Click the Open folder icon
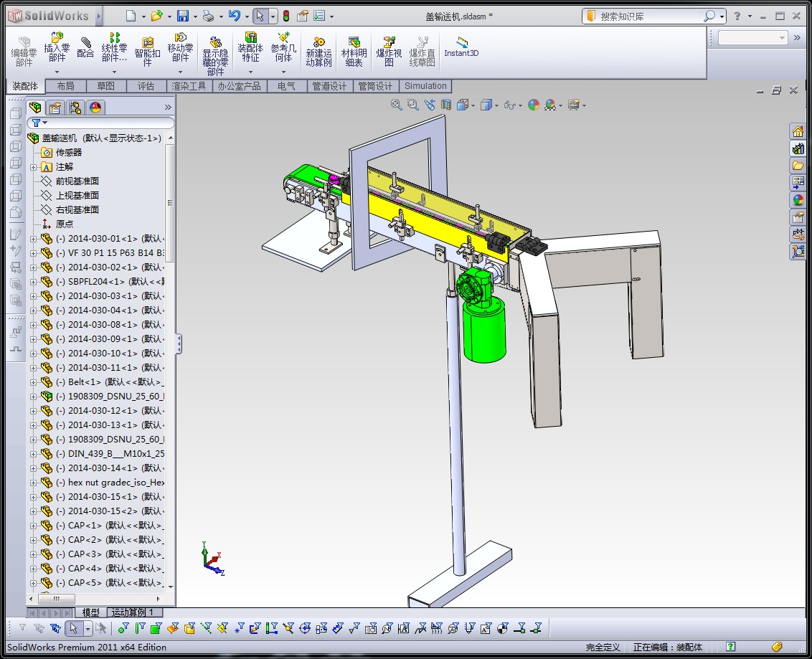The height and width of the screenshot is (659, 812). [156, 16]
